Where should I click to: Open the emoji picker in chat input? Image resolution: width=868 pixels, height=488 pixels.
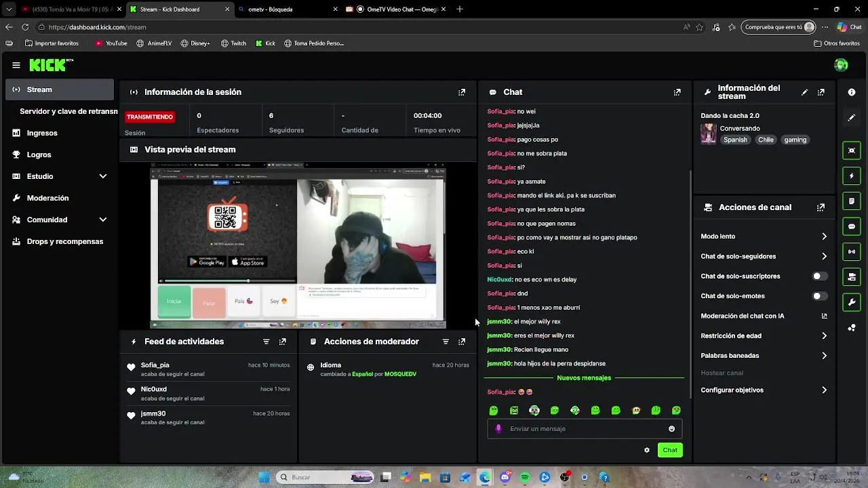click(x=671, y=428)
